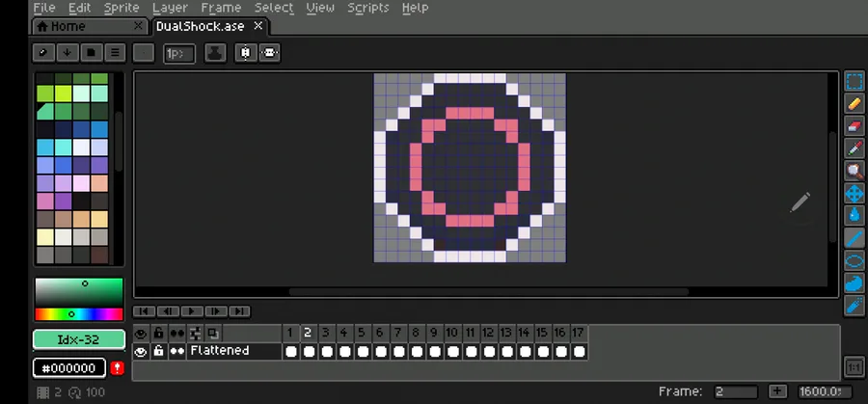868x404 pixels.
Task: Click the Frame number field showing 2
Action: click(735, 391)
